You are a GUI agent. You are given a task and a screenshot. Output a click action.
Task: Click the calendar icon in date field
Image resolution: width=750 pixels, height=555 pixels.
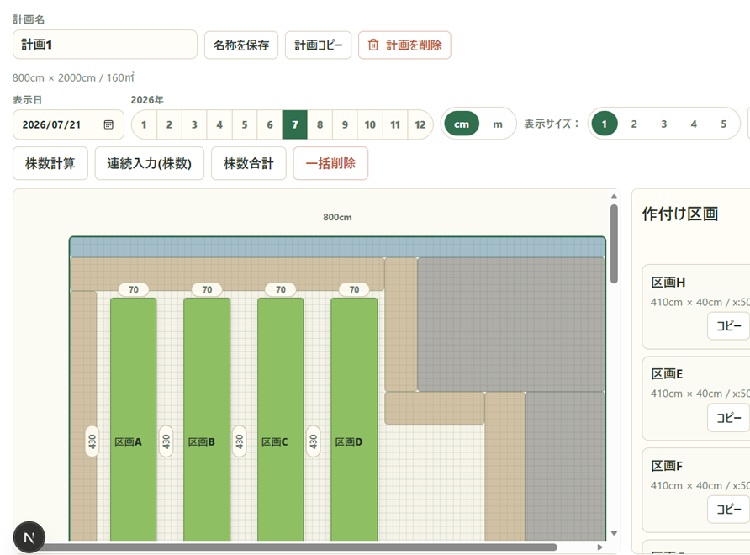click(109, 125)
